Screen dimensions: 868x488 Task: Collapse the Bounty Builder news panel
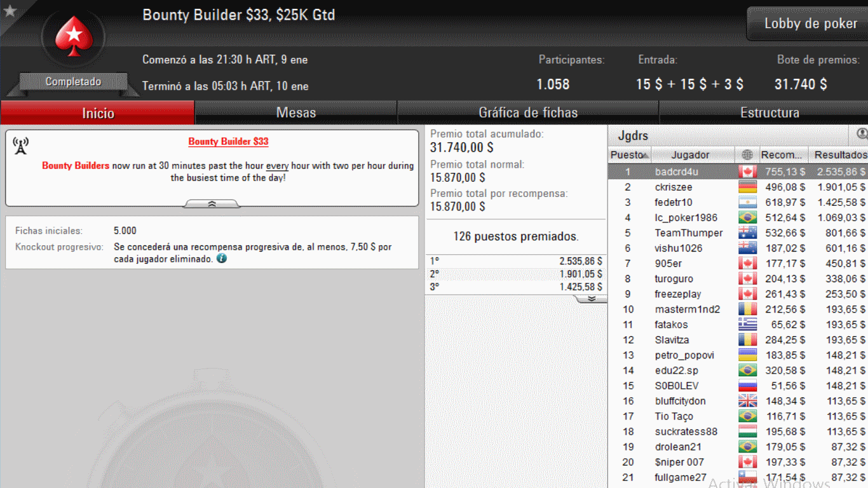pyautogui.click(x=212, y=203)
